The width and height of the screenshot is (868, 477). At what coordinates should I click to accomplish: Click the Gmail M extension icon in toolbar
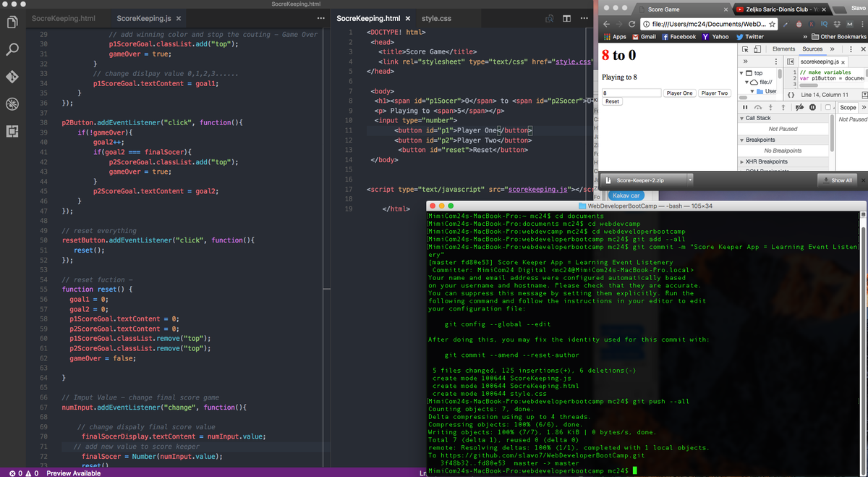click(849, 25)
